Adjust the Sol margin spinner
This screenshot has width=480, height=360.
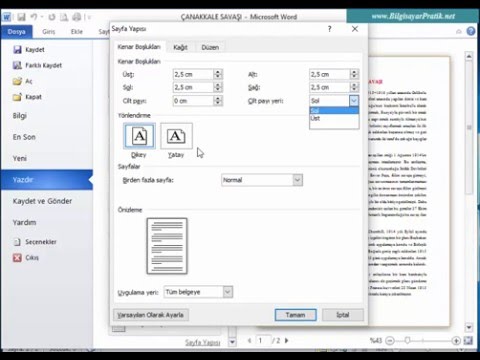click(x=218, y=87)
